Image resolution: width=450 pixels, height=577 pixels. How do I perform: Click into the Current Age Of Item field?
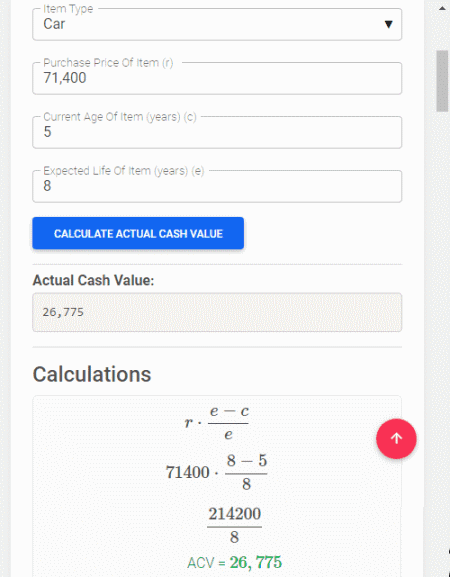point(217,132)
